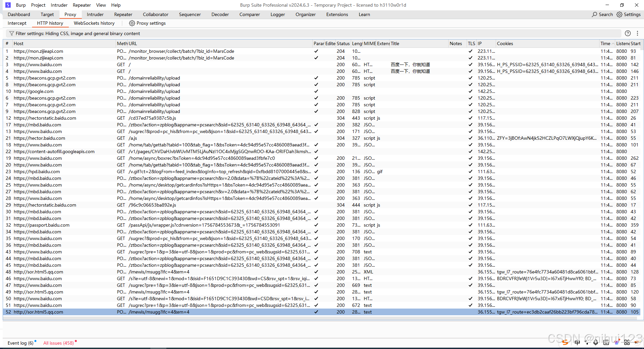Click the keyboard tray icon

(606, 342)
